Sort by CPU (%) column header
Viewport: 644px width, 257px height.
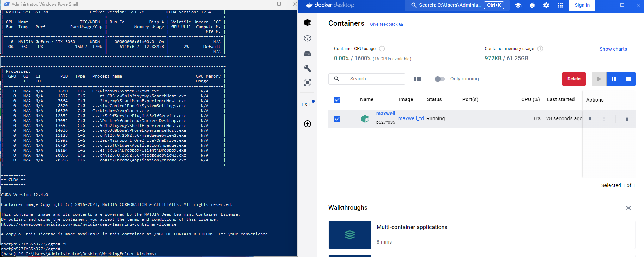[x=530, y=99]
